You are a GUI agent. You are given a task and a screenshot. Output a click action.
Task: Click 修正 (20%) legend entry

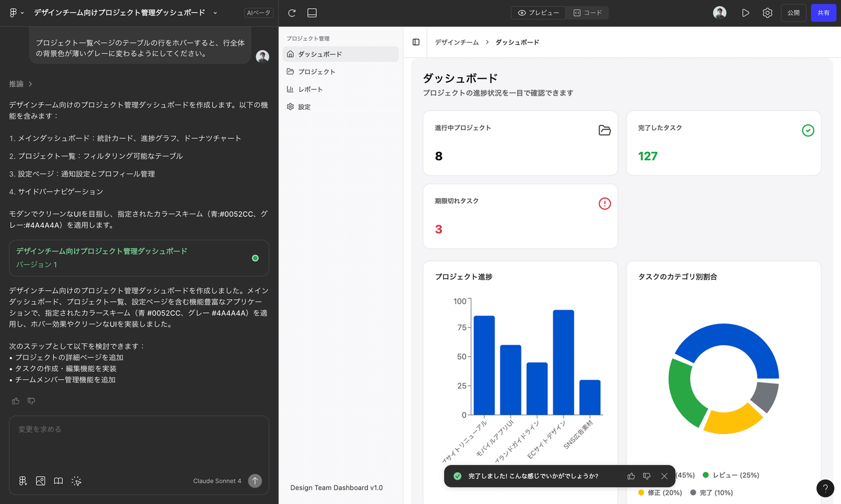[660, 493]
